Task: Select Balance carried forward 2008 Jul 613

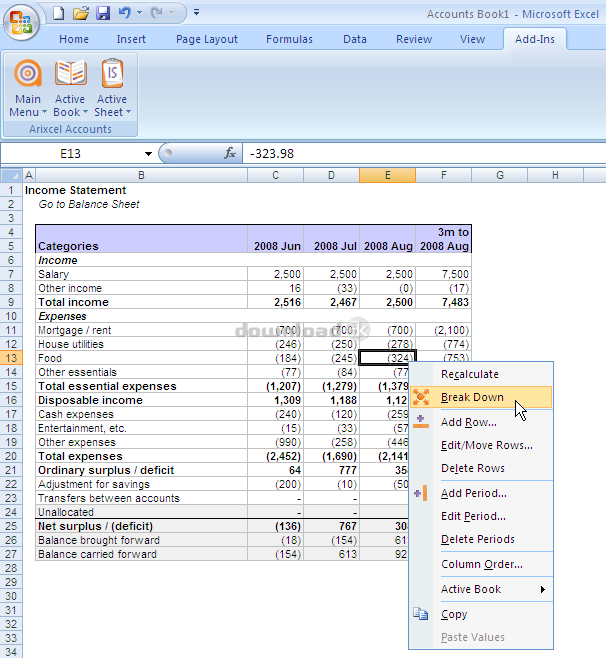Action: (x=331, y=554)
